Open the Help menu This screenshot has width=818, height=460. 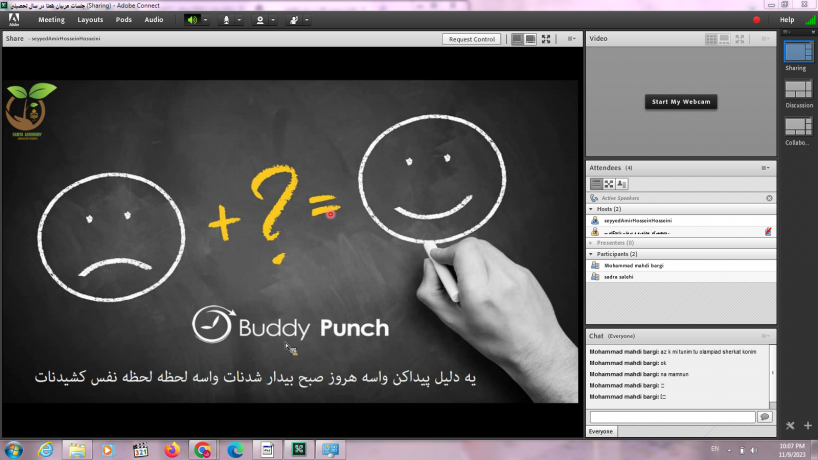point(787,20)
